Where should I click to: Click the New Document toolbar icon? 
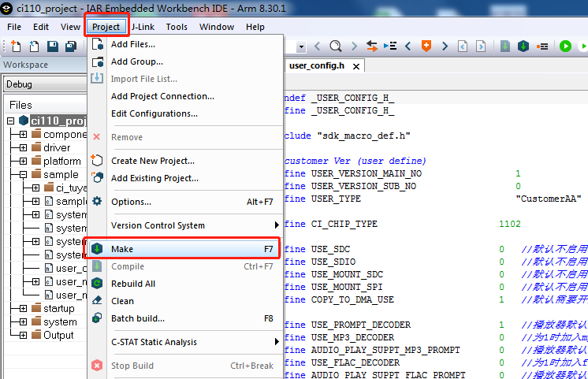coord(16,46)
